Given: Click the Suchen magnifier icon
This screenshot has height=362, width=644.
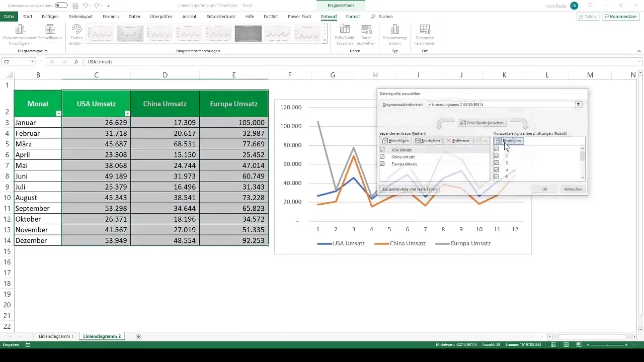Looking at the screenshot, I should [x=372, y=17].
